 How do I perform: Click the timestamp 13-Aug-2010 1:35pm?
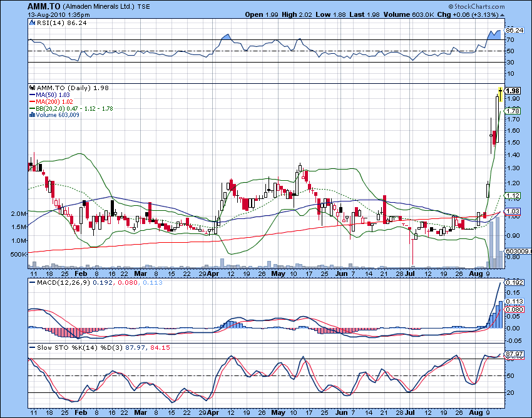[x=58, y=15]
